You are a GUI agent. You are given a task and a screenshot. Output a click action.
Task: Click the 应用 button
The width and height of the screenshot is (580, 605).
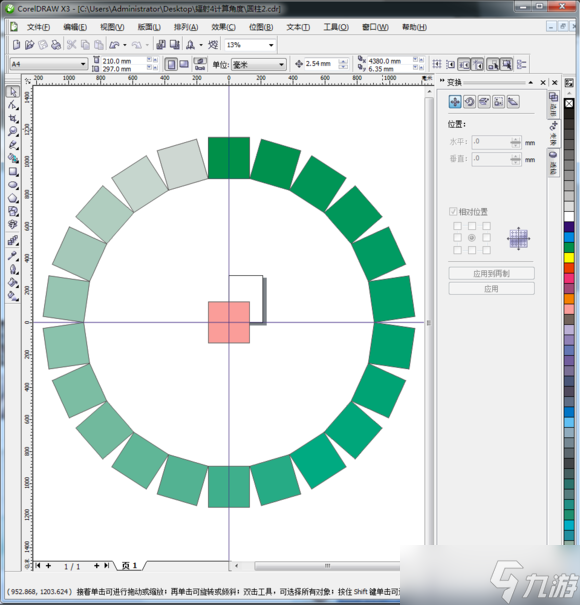coord(491,289)
